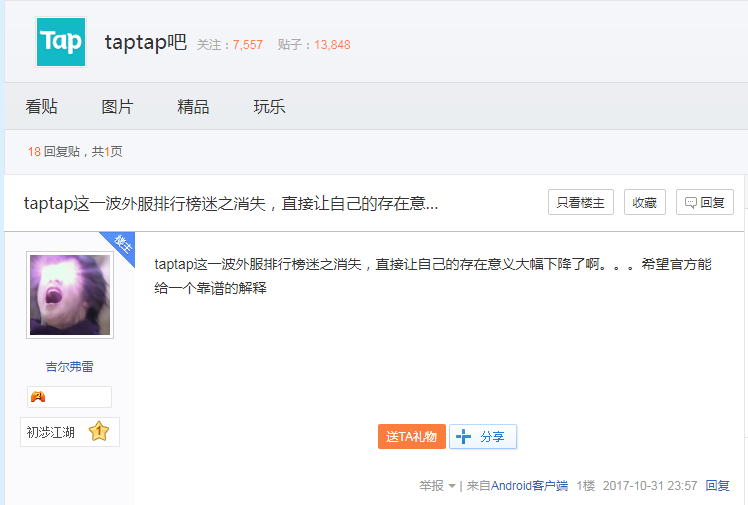Open the Tap logo forum avatar

pyautogui.click(x=61, y=42)
